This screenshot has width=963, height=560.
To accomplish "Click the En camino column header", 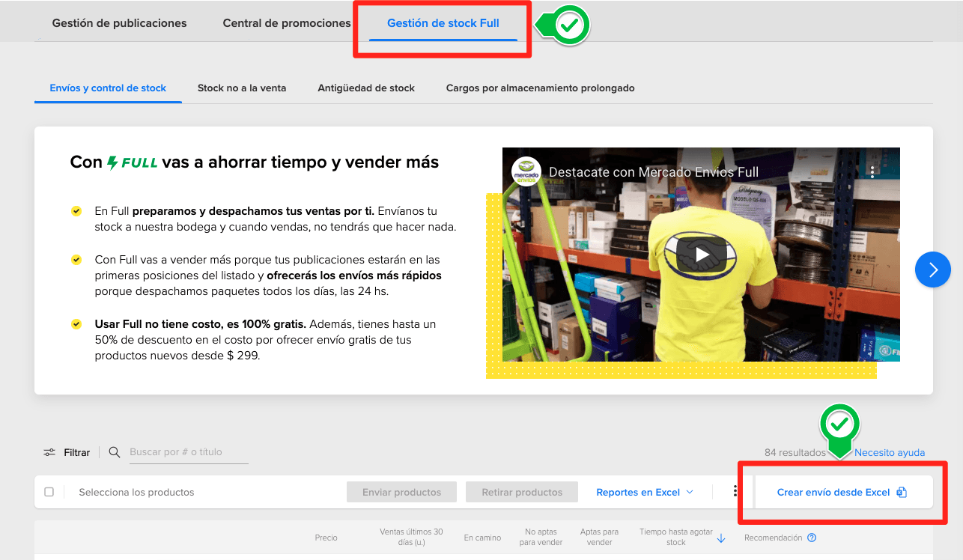I will 482,538.
